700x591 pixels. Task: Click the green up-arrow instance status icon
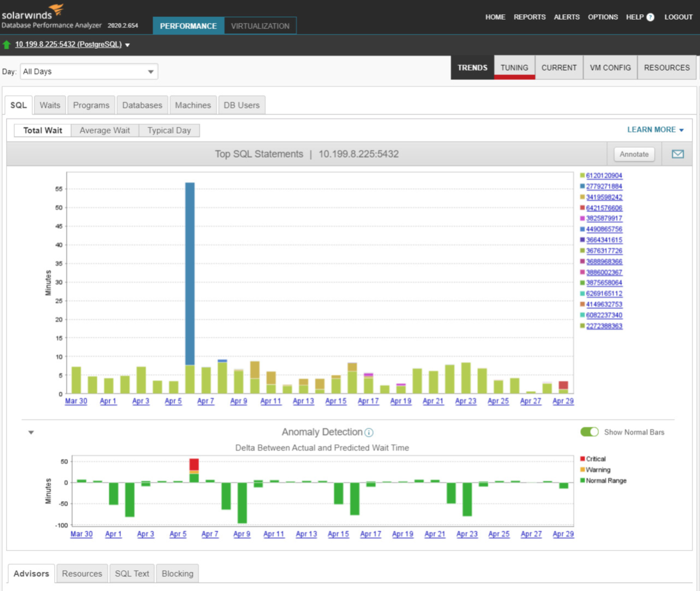coord(7,44)
